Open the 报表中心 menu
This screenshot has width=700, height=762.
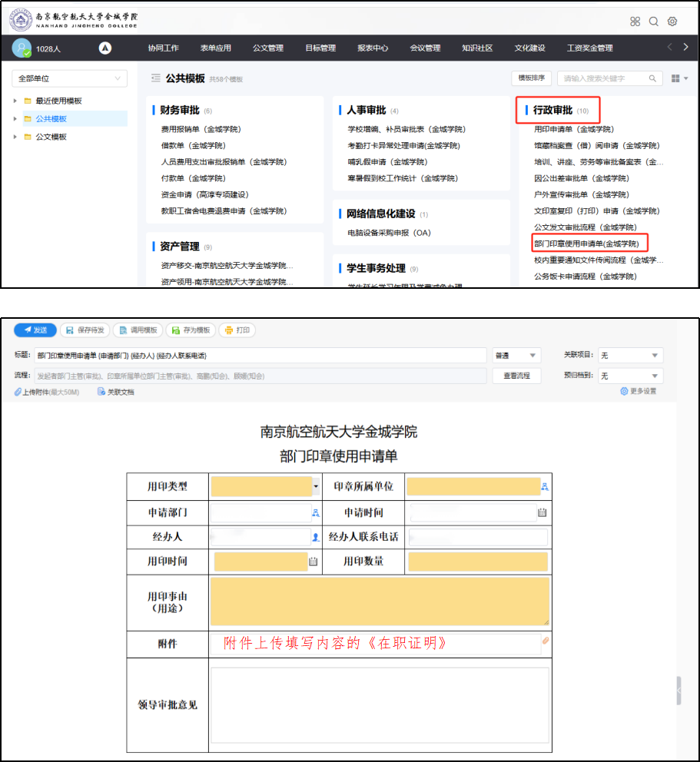pos(373,48)
